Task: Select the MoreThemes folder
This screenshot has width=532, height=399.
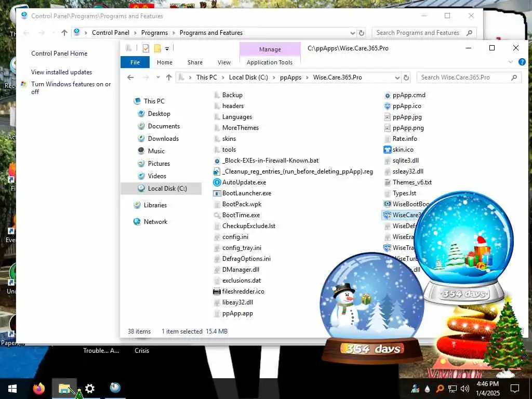Action: [241, 128]
